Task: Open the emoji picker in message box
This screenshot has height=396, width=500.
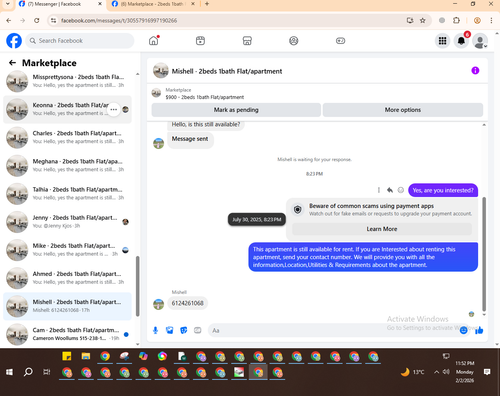Action: [x=464, y=330]
